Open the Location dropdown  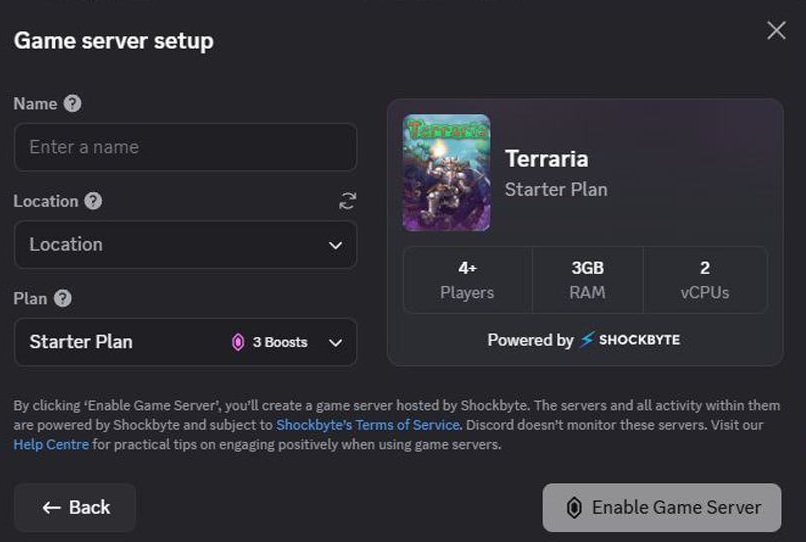pyautogui.click(x=185, y=245)
